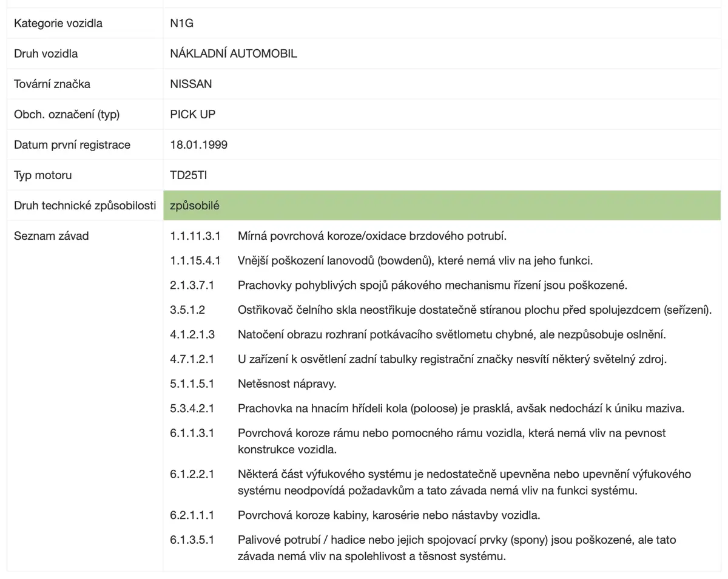The width and height of the screenshot is (728, 579).
Task: Click the 'Seznam závad' row label
Action: (x=51, y=235)
